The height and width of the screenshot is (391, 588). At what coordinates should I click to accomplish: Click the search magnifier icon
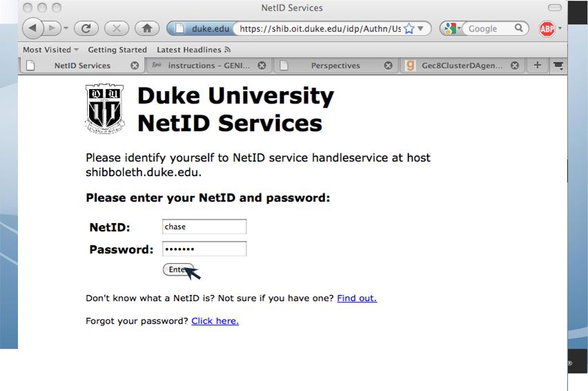tap(518, 28)
